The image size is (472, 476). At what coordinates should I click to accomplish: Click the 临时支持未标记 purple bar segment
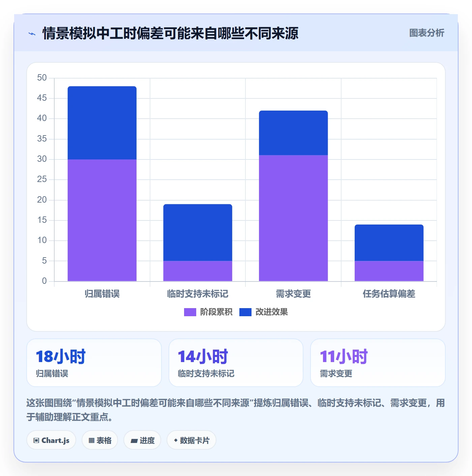(198, 271)
